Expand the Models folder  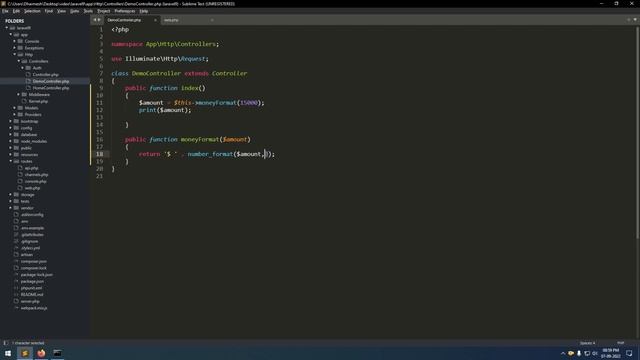(15, 108)
